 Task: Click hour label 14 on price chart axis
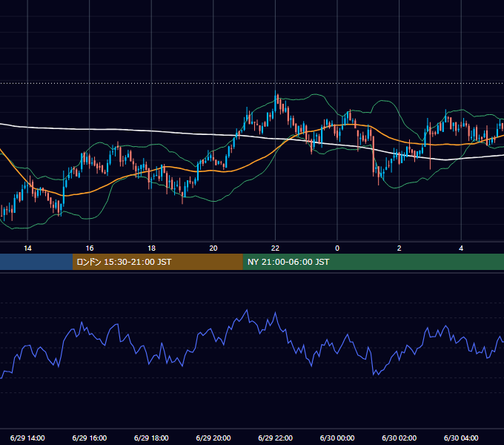[27, 248]
